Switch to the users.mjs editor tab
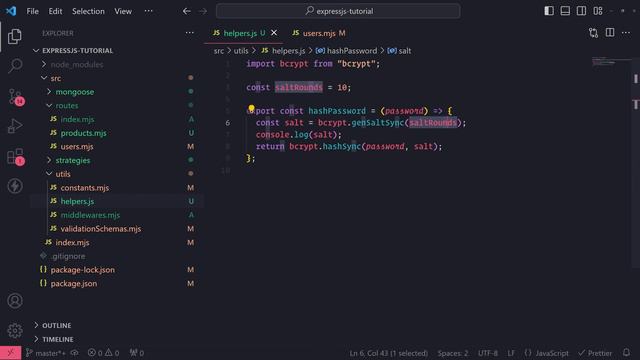 click(319, 33)
